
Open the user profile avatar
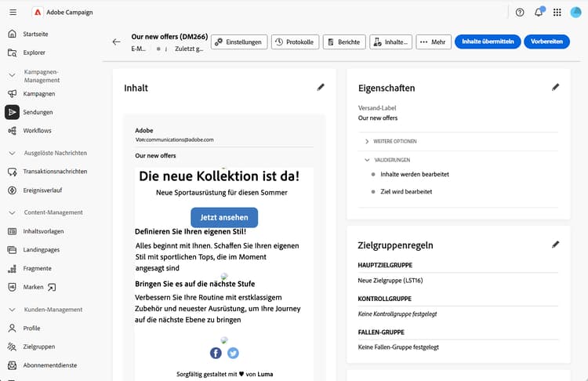tap(575, 13)
